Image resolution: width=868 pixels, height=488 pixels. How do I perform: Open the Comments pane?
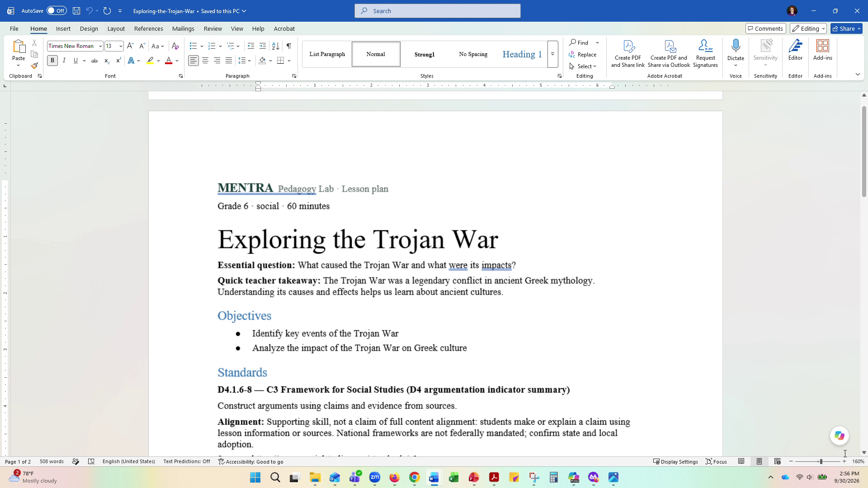pyautogui.click(x=765, y=28)
